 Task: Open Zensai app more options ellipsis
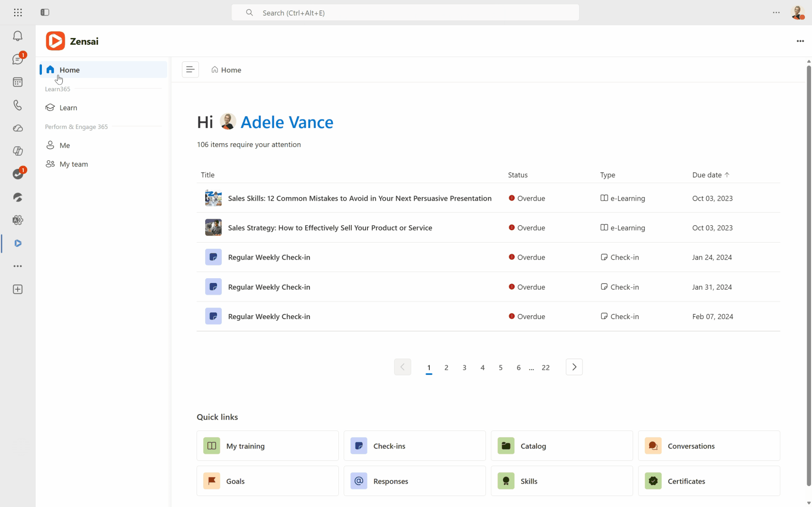[800, 41]
